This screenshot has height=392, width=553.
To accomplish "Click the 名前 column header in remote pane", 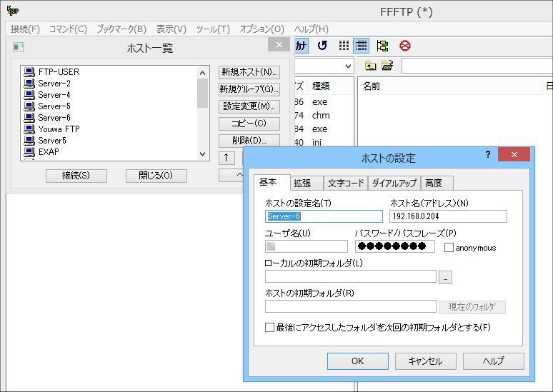I will pos(450,86).
